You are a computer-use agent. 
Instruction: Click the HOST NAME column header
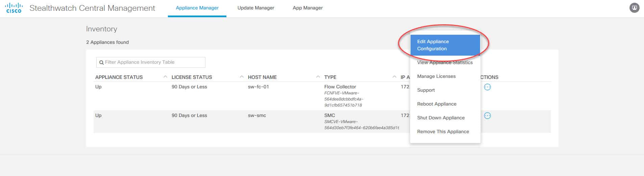pos(262,77)
